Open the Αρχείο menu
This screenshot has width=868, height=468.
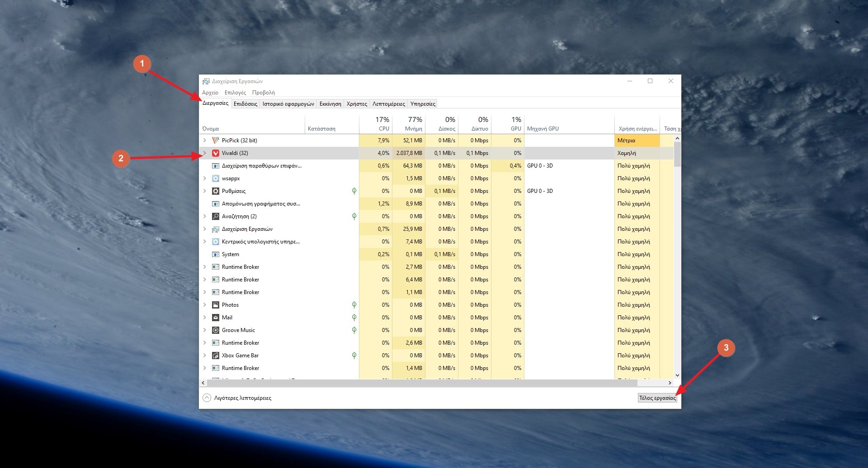point(210,93)
